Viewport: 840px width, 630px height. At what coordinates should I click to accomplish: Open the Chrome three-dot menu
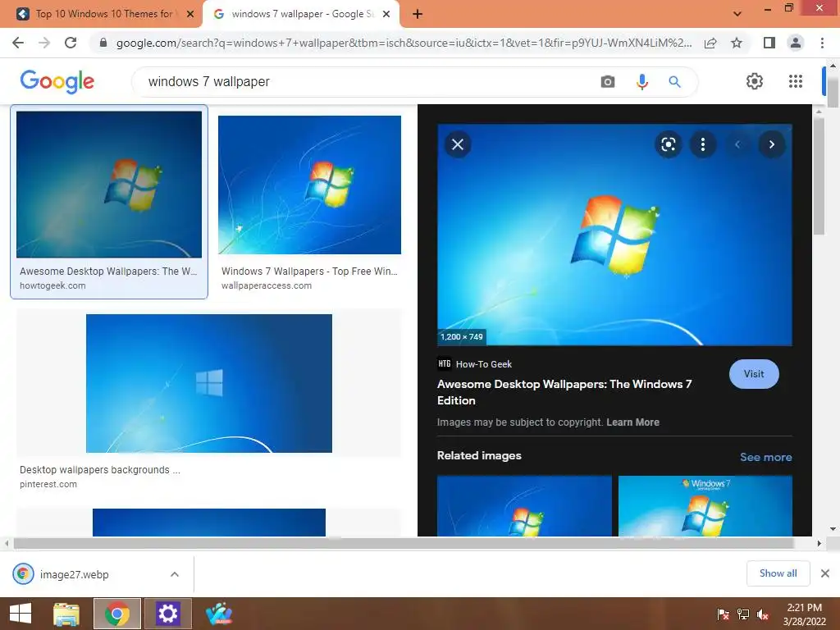click(822, 43)
